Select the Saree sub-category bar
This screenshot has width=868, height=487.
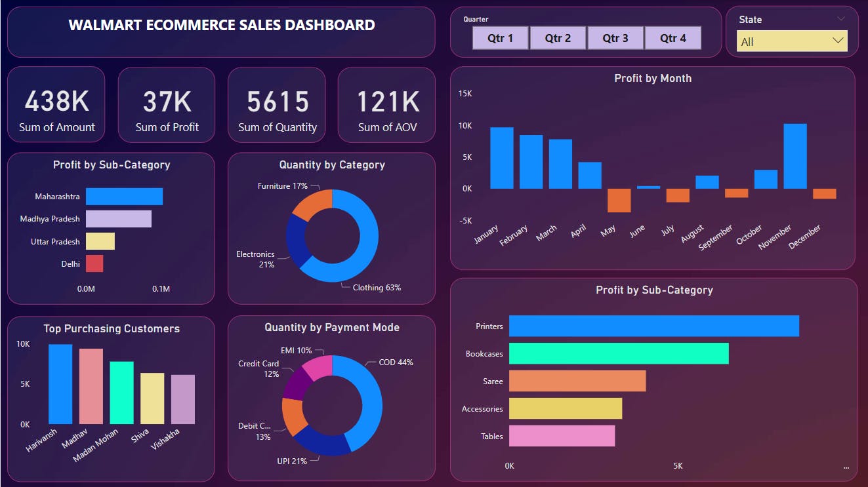click(577, 381)
